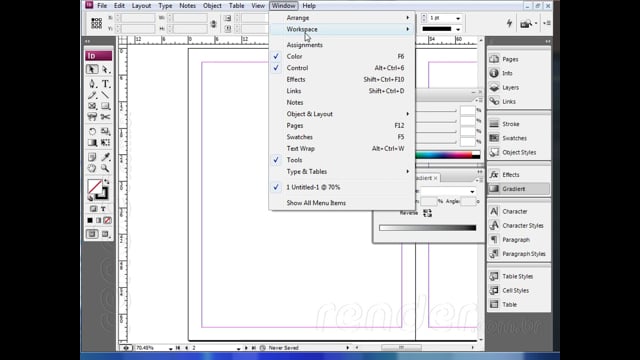The image size is (640, 360).
Task: Select the Eyedropper tool
Action: click(106, 157)
